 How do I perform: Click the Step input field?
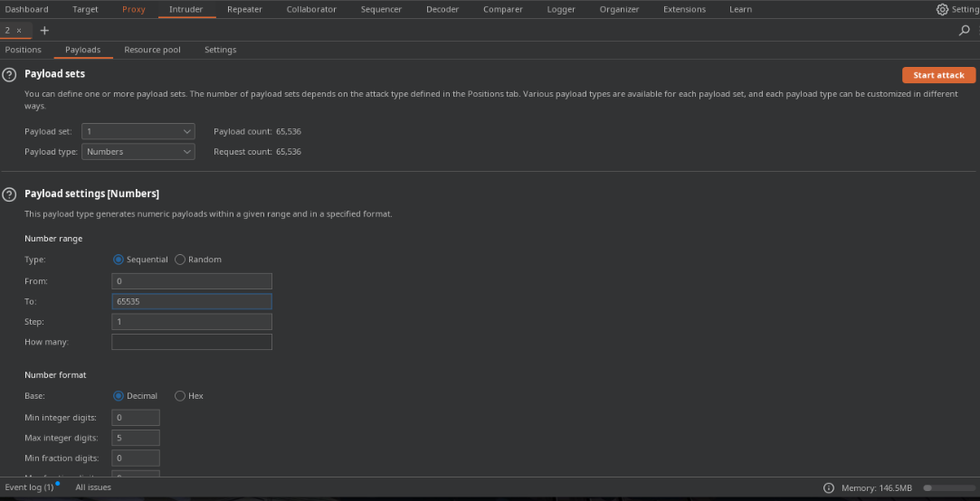click(x=192, y=322)
